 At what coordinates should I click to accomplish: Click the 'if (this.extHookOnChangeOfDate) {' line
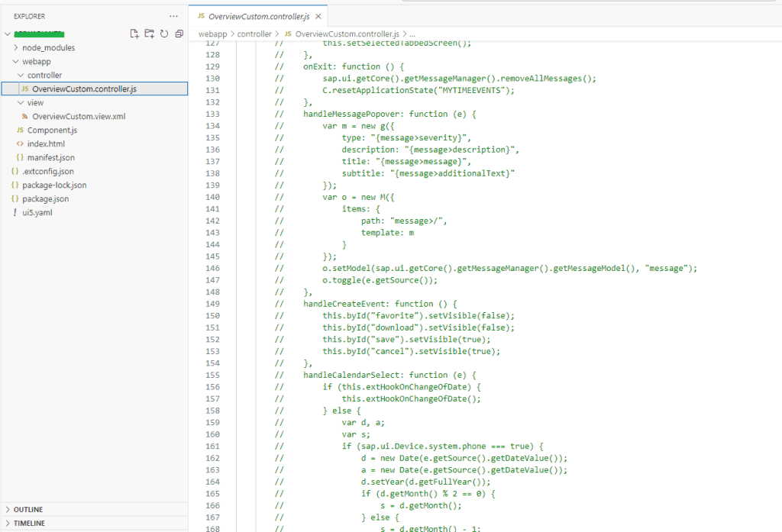tap(402, 387)
